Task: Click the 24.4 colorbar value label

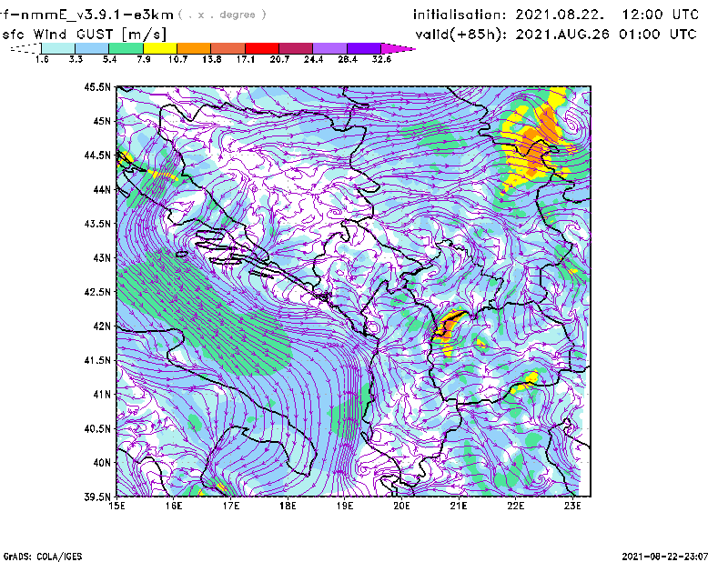Action: click(313, 59)
